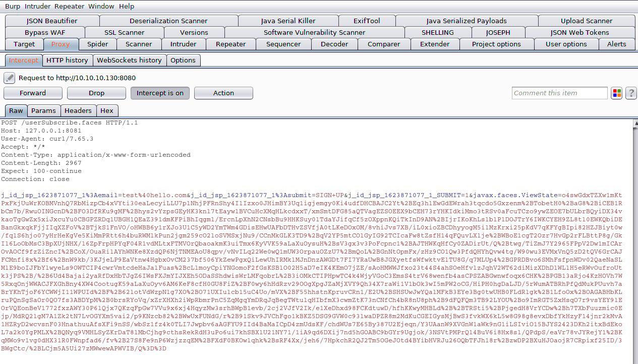The height and width of the screenshot is (364, 638).
Task: Open the HTTP history sub-tab
Action: tap(67, 60)
